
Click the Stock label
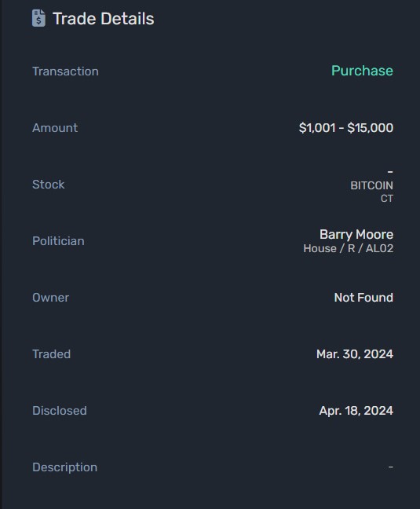[49, 185]
